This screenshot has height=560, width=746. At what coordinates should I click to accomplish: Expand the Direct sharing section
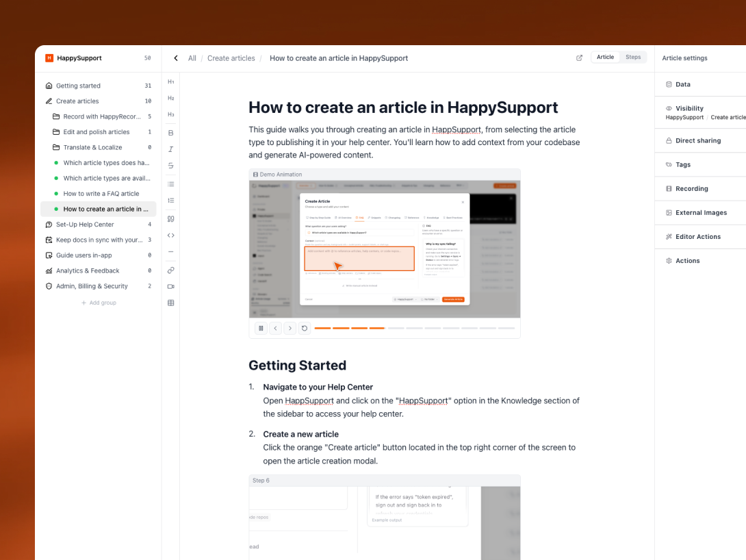(700, 140)
